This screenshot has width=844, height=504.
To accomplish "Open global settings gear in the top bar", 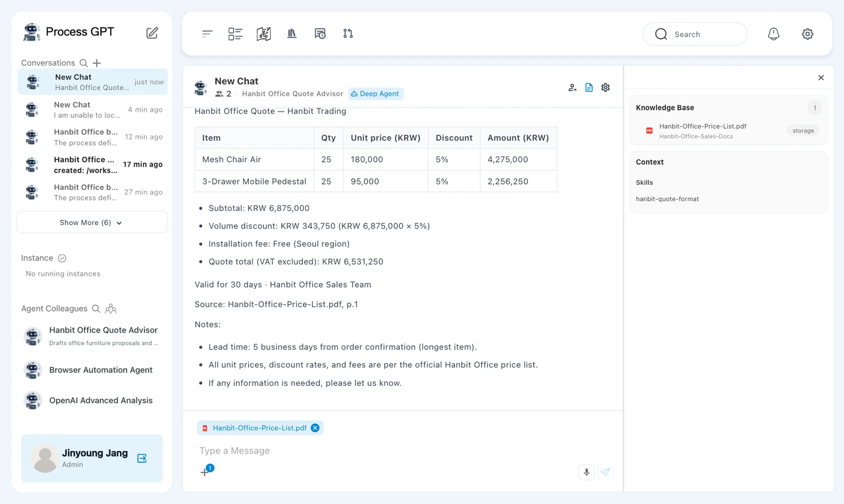I will 808,34.
